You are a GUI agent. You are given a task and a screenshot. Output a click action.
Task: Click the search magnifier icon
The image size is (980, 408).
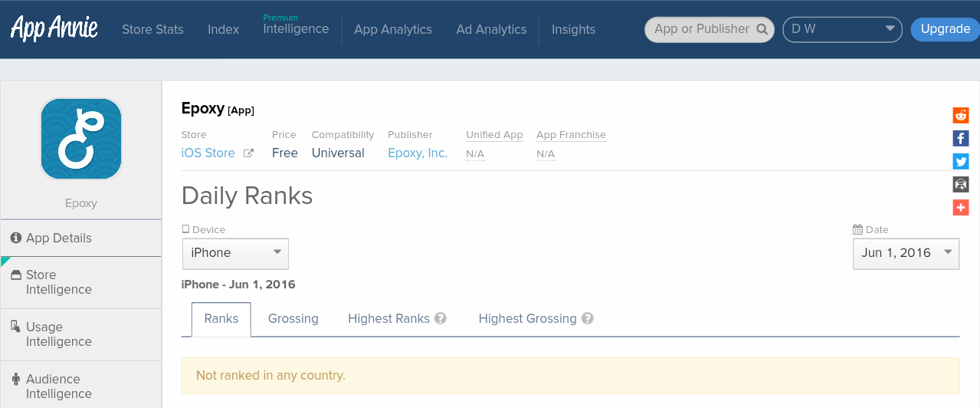762,29
